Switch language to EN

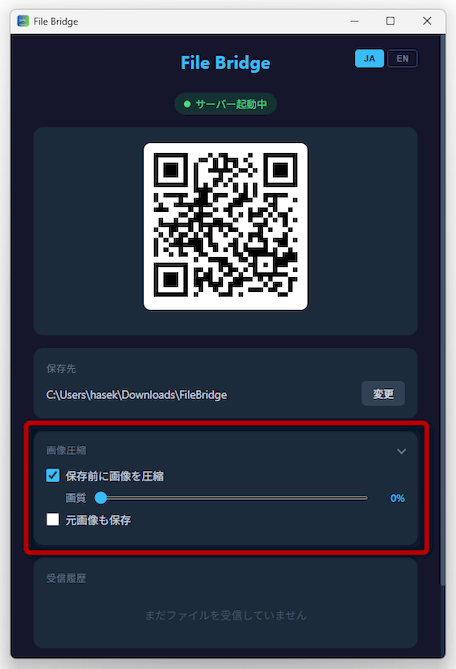(x=402, y=58)
